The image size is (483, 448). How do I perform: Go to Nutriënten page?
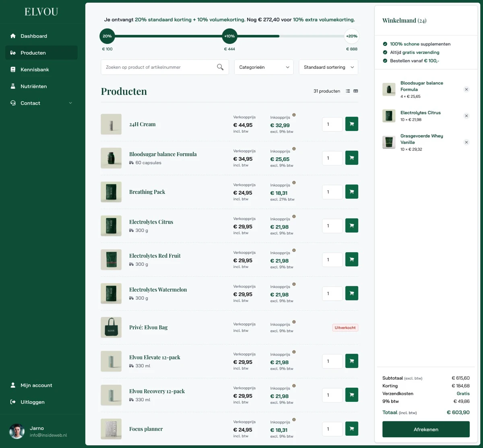[x=33, y=86]
